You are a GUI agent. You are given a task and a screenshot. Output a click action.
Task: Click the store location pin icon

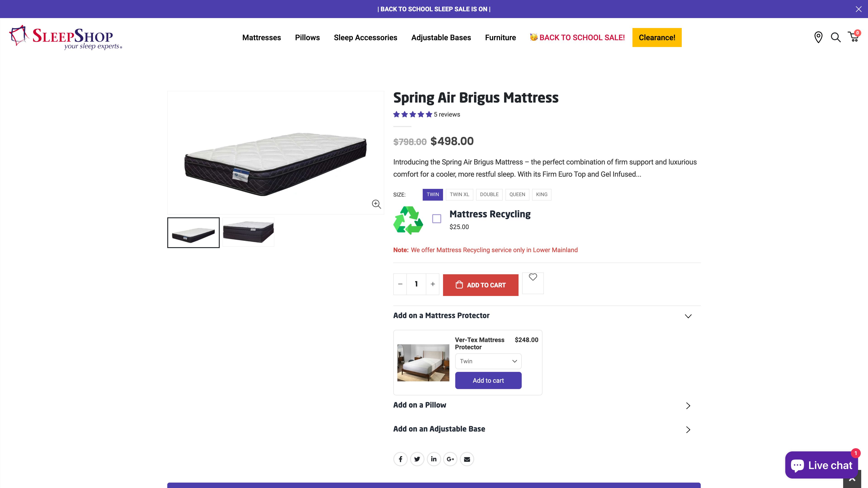click(818, 37)
